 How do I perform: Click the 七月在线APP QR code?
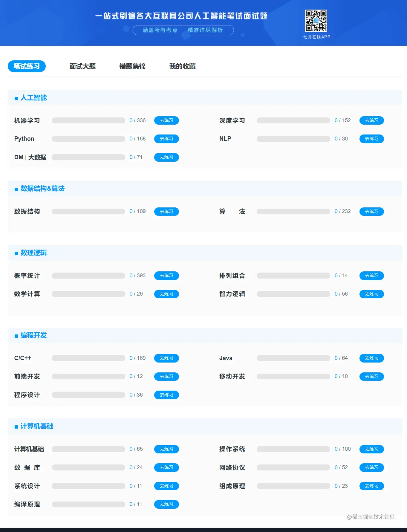pos(316,21)
